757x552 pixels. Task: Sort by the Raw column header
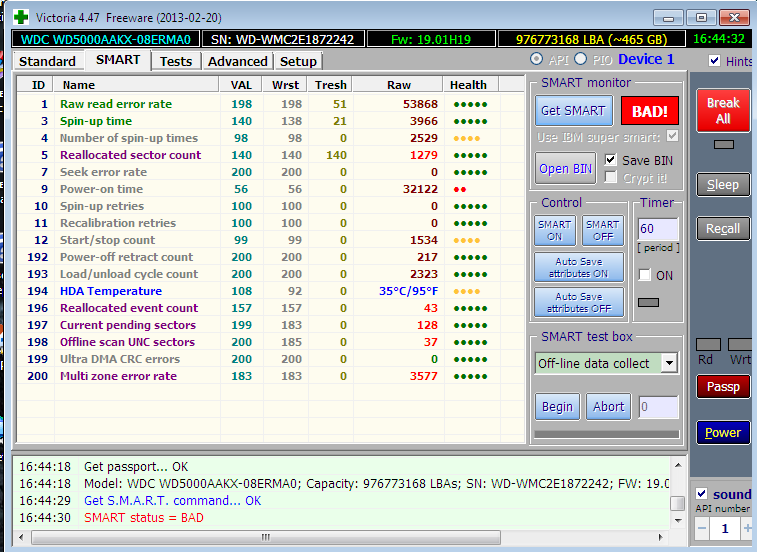point(398,85)
